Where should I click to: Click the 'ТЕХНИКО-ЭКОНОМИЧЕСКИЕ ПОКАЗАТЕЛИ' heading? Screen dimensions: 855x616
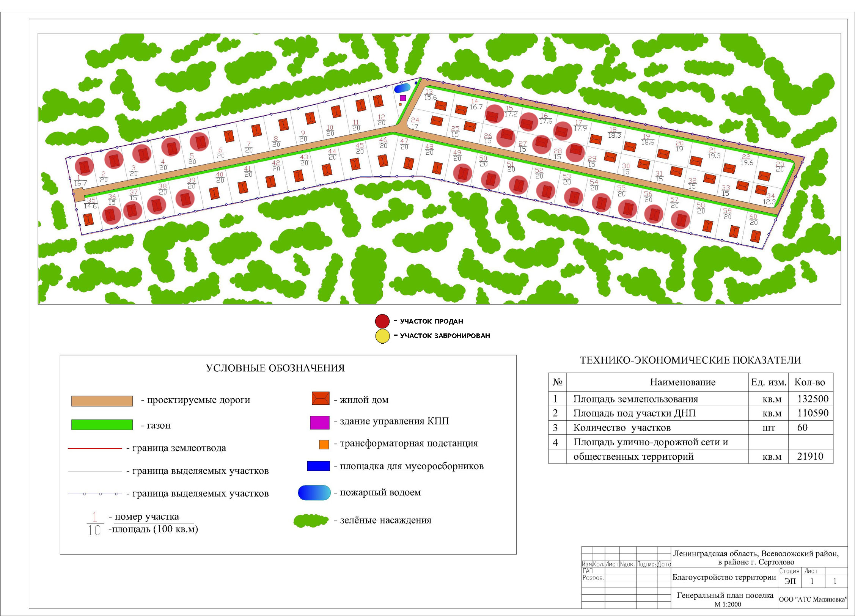click(x=691, y=360)
